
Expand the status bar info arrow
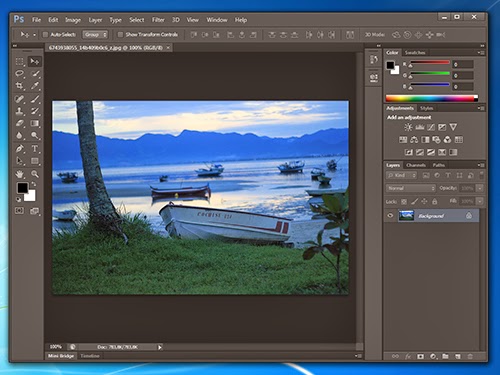160,347
